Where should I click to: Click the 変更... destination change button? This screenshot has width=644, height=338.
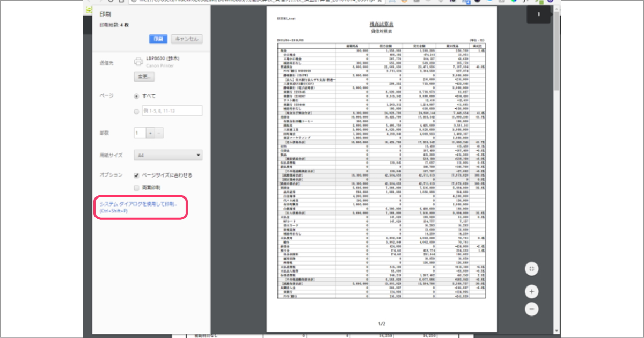143,77
